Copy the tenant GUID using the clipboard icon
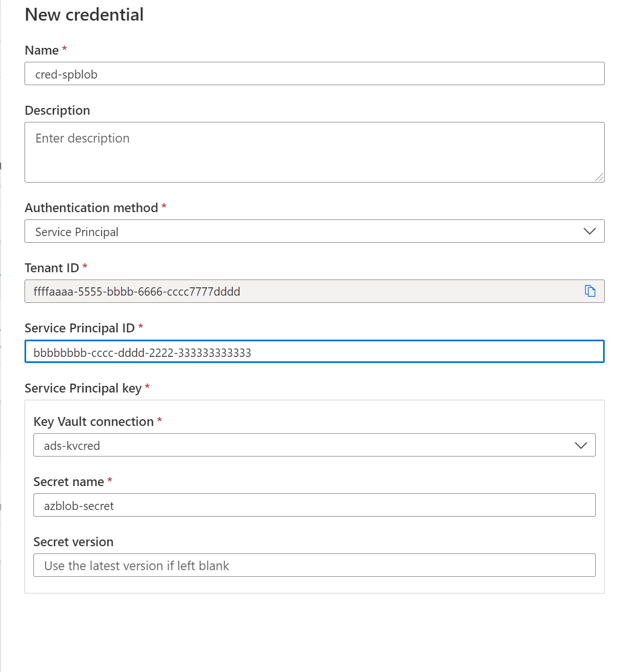Viewport: 627px width, 672px height. pos(591,291)
